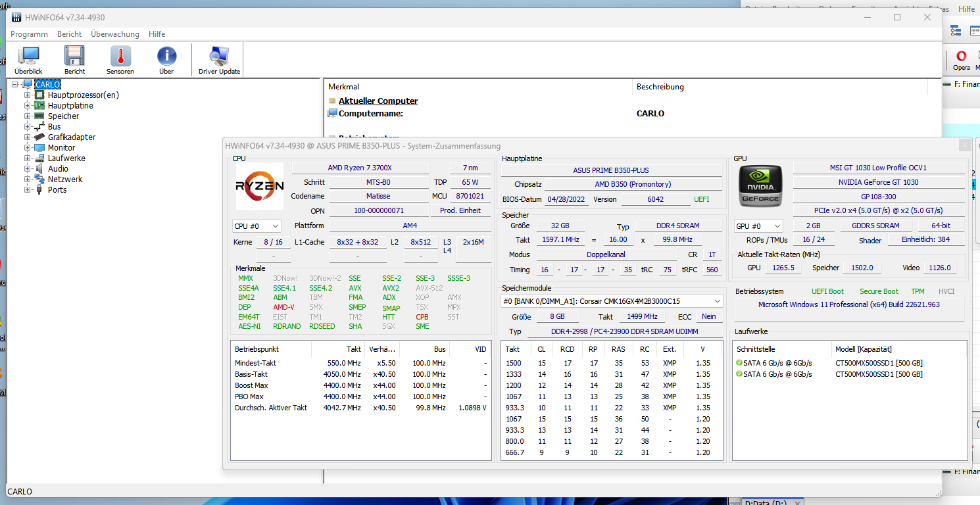980x505 pixels.
Task: Click the MSI GT 1030 Low Profile OCV1 field
Action: tap(879, 168)
